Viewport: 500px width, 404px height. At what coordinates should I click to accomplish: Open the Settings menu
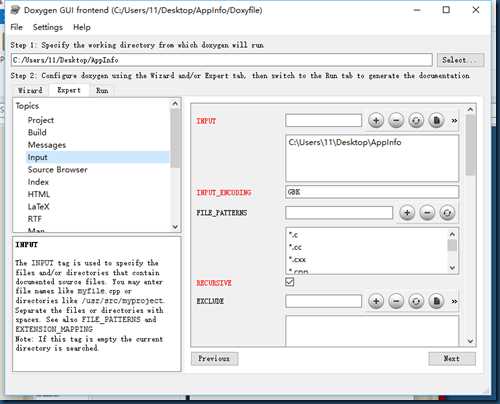pos(48,27)
